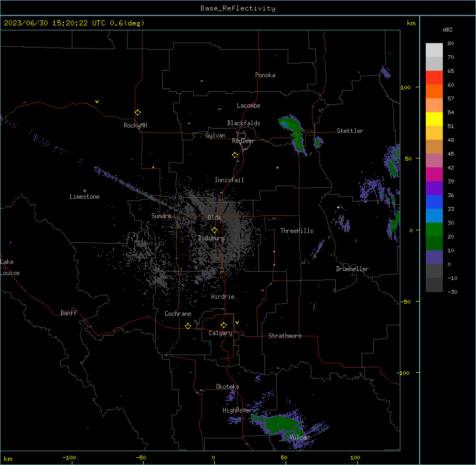The height and width of the screenshot is (465, 476).
Task: Click the Calgary label
Action: click(221, 333)
